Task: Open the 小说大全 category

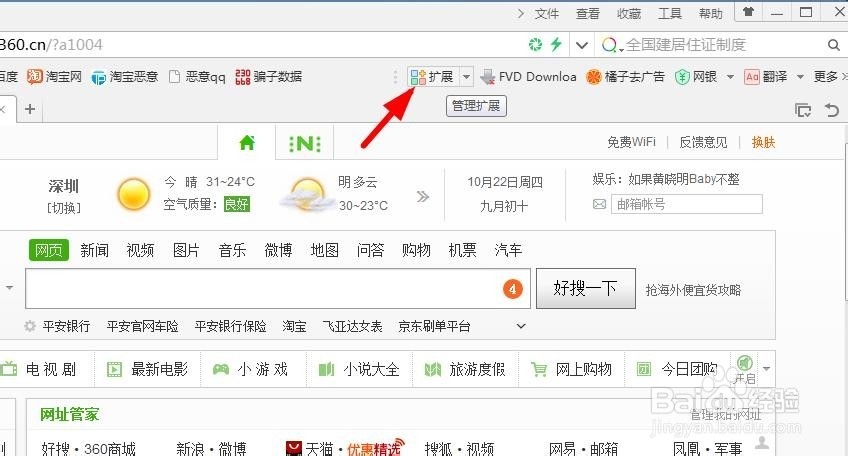Action: pos(359,369)
